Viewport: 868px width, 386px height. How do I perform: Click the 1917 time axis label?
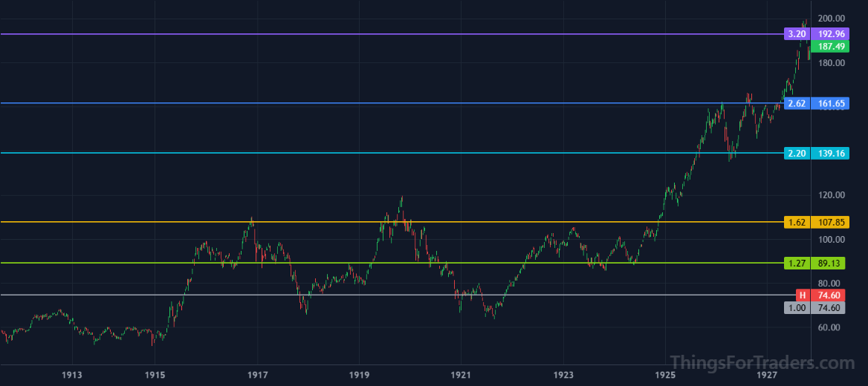click(x=257, y=376)
